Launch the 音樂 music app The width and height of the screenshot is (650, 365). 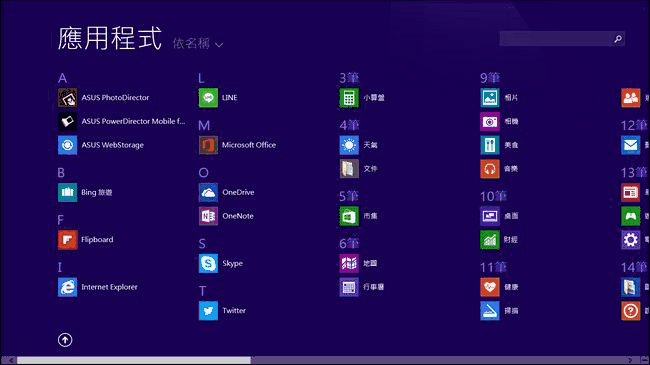point(499,168)
